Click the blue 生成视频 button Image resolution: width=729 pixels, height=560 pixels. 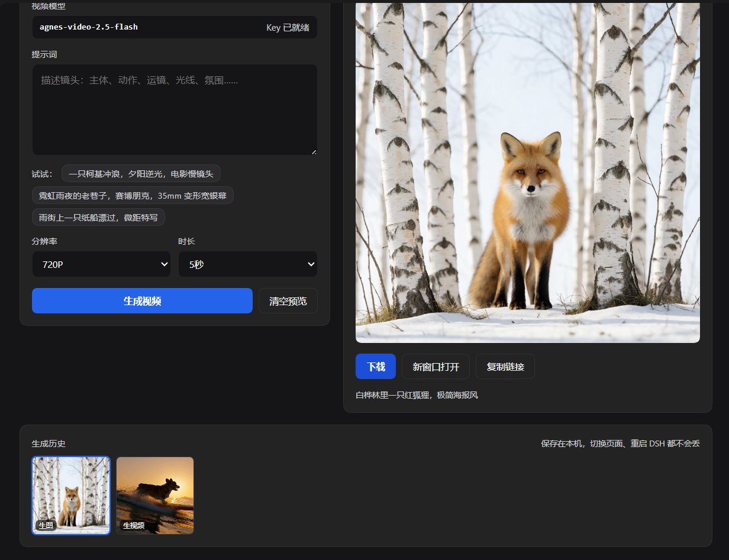pos(142,300)
